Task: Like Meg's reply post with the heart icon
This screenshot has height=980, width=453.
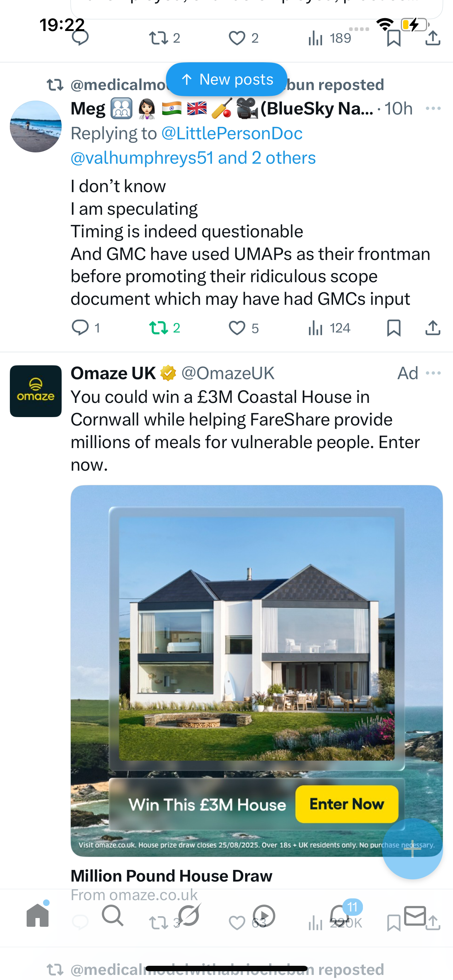Action: pyautogui.click(x=237, y=328)
